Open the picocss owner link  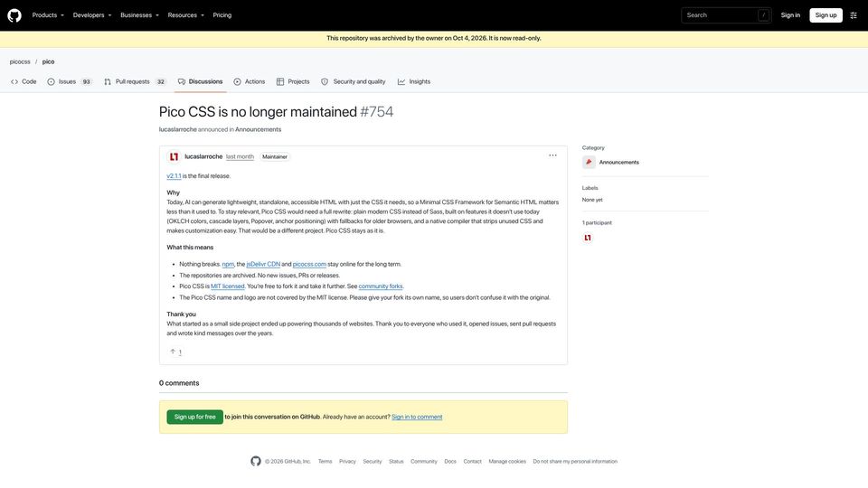[20, 61]
